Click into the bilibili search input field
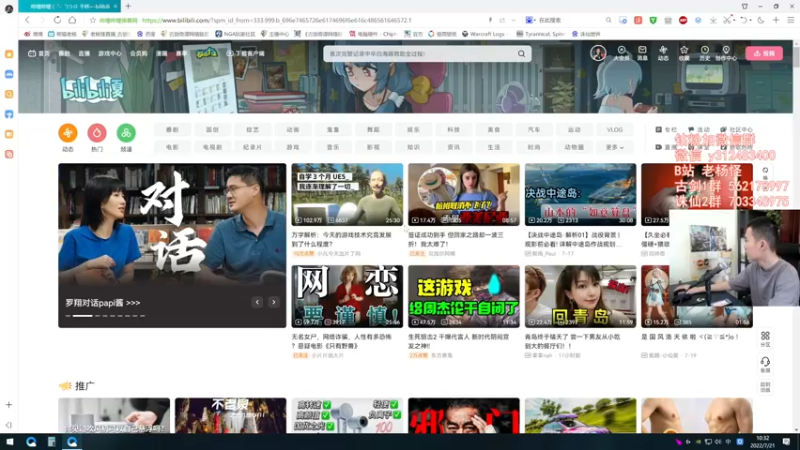This screenshot has height=450, width=800. (x=421, y=54)
